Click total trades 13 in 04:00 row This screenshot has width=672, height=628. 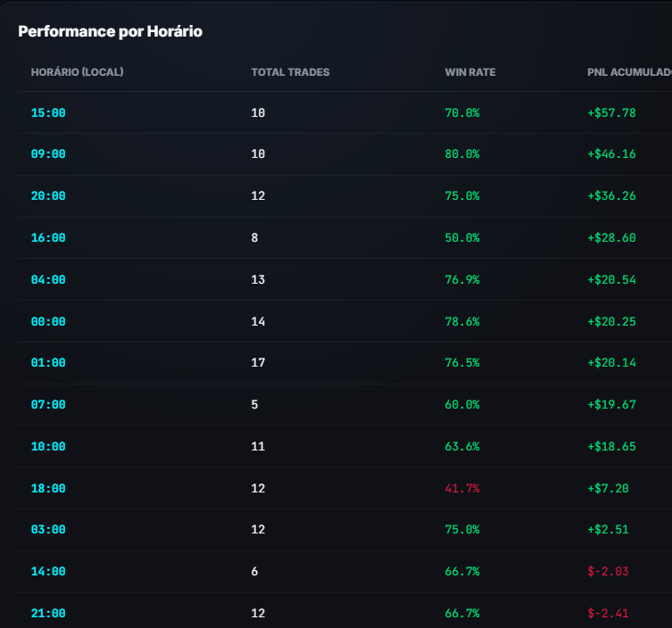(x=258, y=280)
